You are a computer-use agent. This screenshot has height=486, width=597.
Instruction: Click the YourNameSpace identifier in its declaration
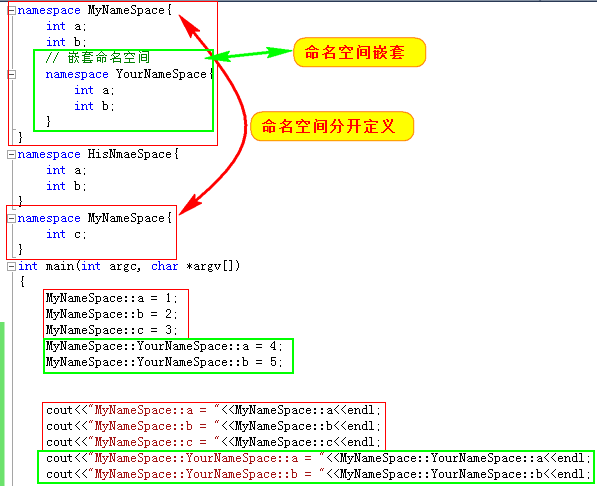pos(161,74)
